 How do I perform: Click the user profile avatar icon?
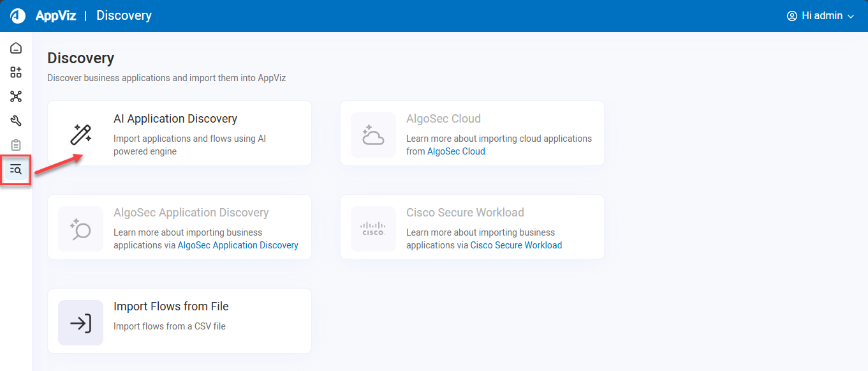(792, 16)
